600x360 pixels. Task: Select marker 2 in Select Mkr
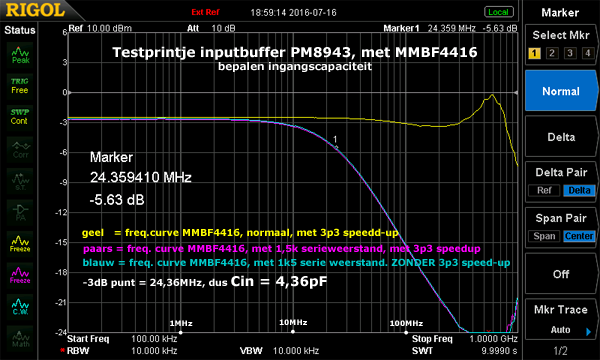[x=552, y=53]
